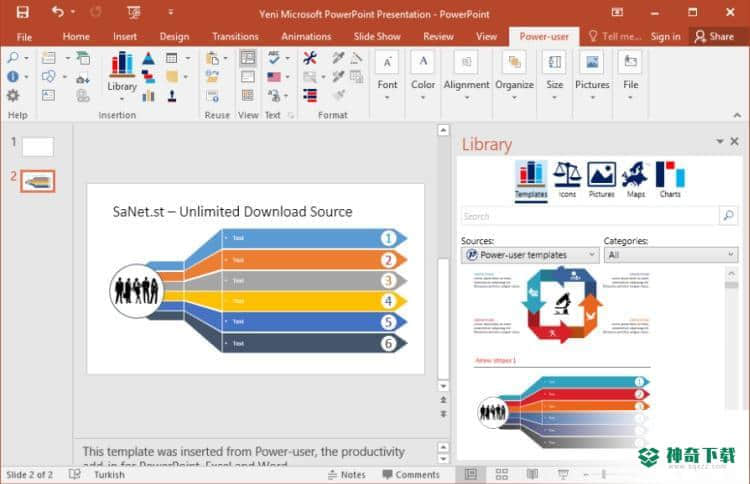This screenshot has width=750, height=484.
Task: Click the Share button
Action: tap(715, 36)
